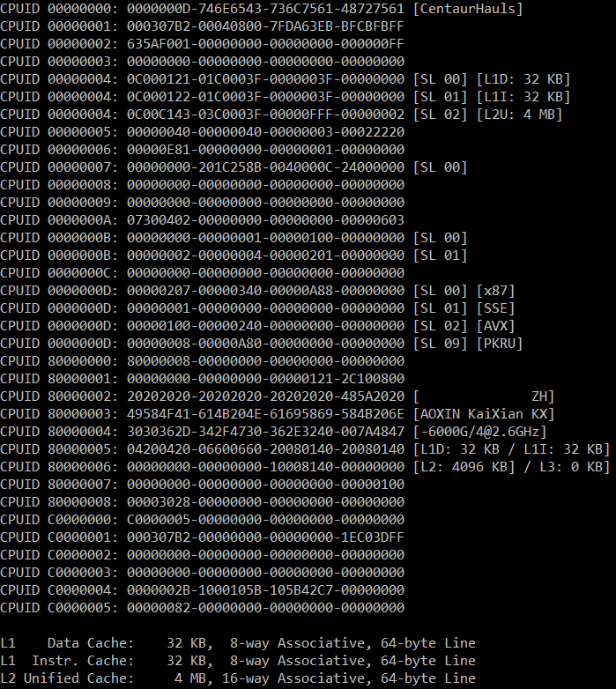Click the CPUID 00000002 value 635AF001
The width and height of the screenshot is (616, 689).
click(x=158, y=44)
